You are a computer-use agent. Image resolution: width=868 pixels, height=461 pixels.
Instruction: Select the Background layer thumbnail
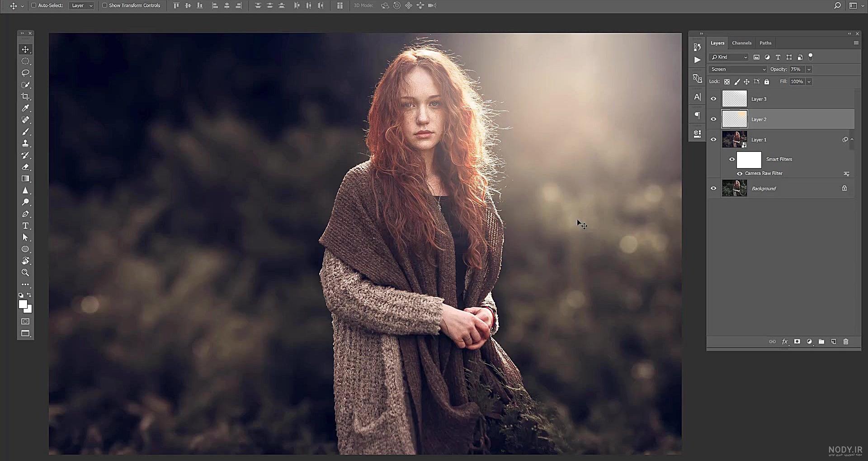pos(734,188)
